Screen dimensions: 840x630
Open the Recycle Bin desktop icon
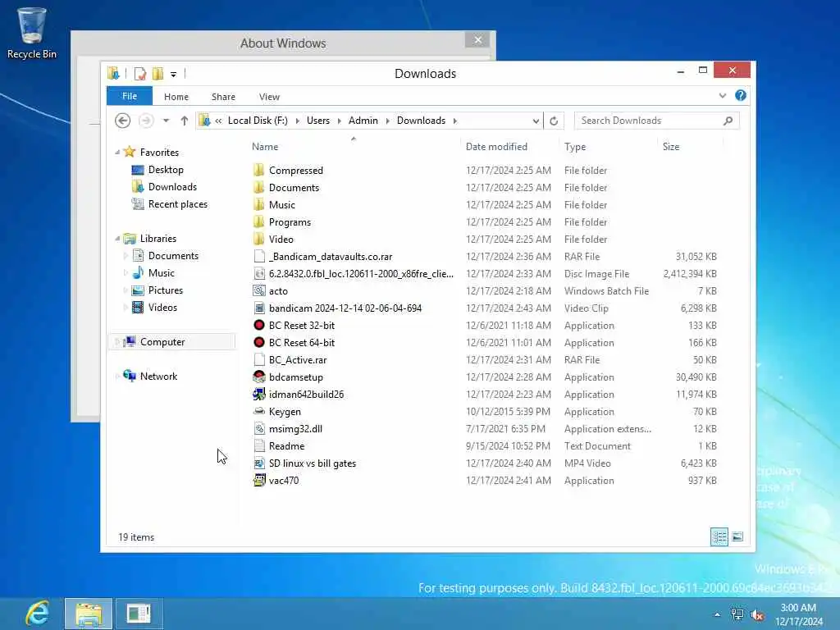[x=32, y=33]
